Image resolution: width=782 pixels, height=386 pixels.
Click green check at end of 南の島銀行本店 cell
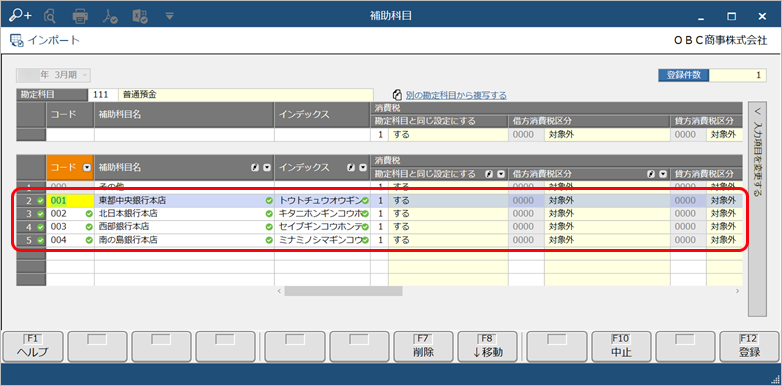[x=269, y=240]
